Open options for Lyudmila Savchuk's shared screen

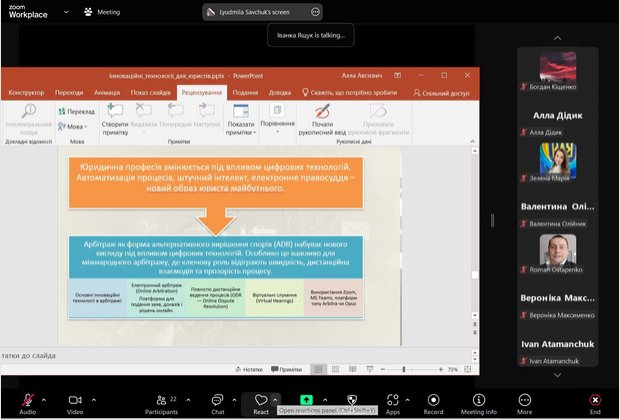(x=316, y=12)
